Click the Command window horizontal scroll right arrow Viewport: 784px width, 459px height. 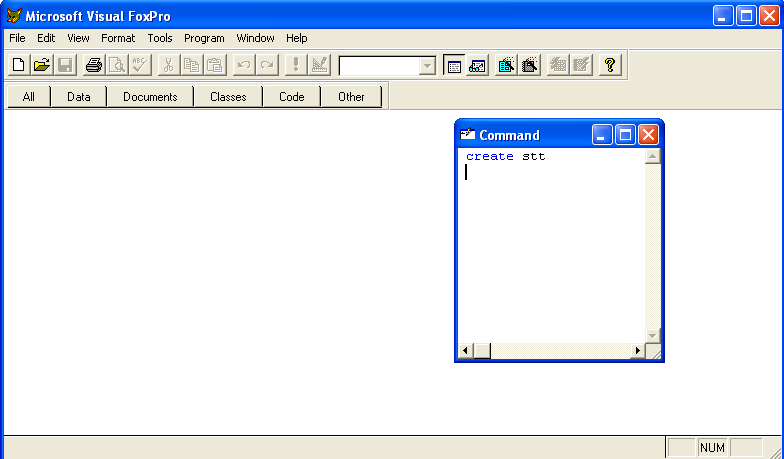tap(637, 351)
